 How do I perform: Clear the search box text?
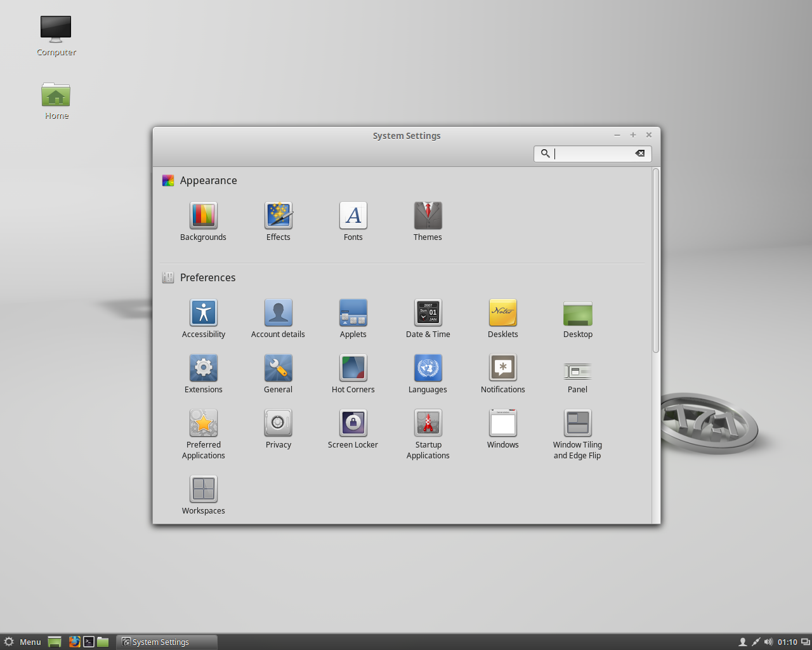coord(640,154)
